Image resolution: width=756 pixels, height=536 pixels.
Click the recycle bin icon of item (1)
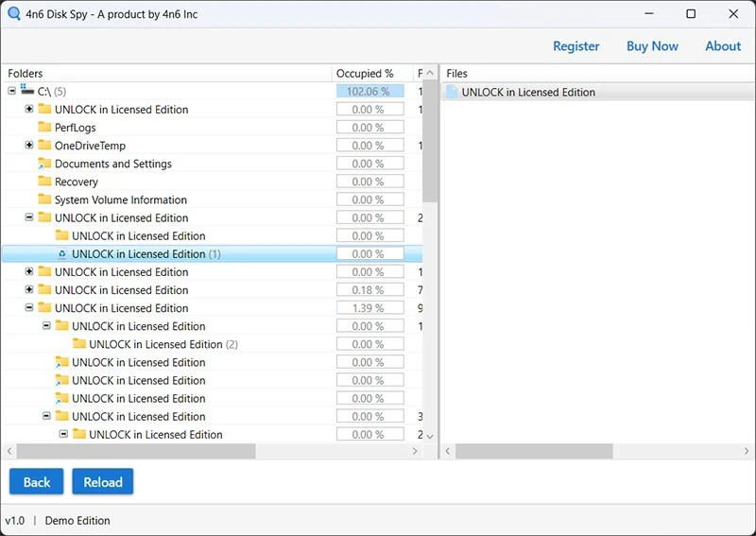click(x=61, y=253)
